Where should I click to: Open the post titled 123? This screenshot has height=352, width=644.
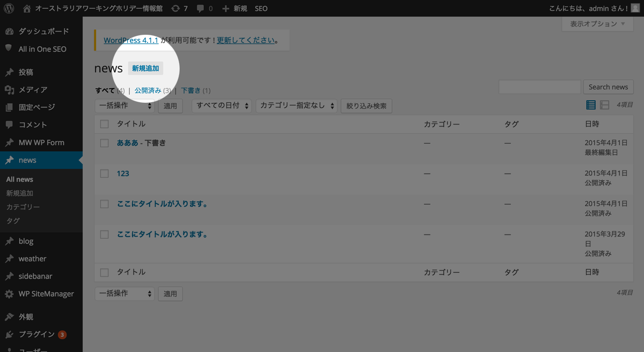click(123, 174)
